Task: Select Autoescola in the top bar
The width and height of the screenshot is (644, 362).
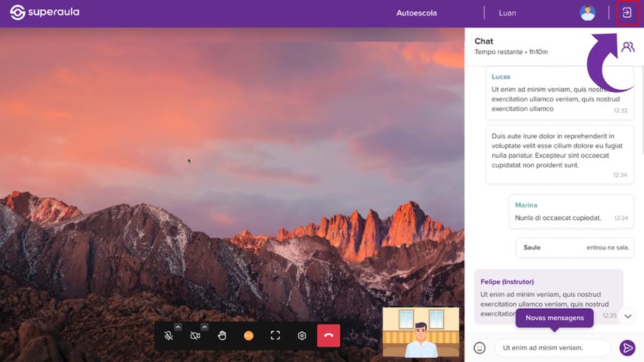Action: [416, 13]
